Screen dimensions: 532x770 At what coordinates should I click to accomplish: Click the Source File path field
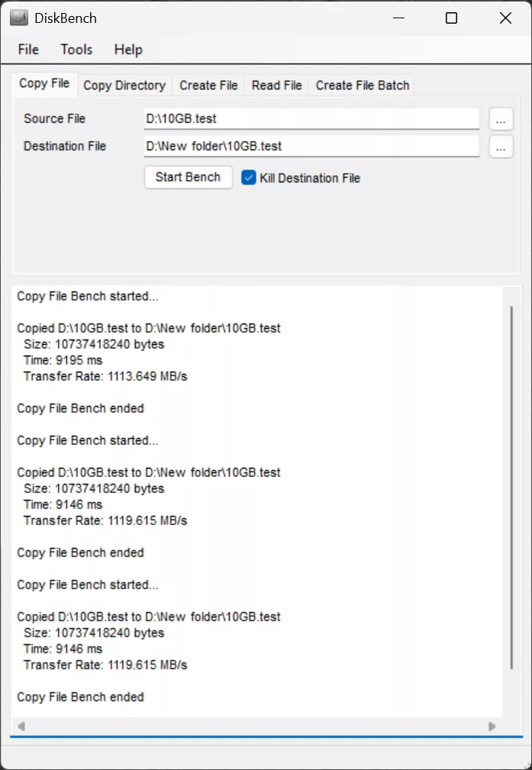pos(311,119)
